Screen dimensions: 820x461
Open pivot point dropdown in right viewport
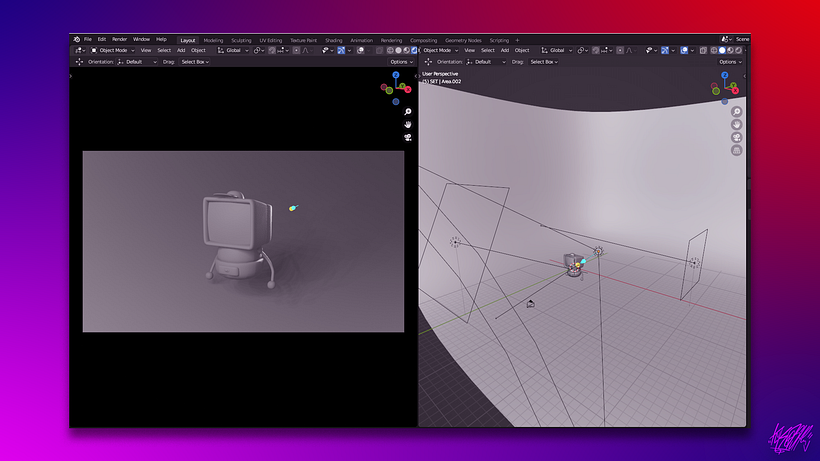tap(583, 50)
